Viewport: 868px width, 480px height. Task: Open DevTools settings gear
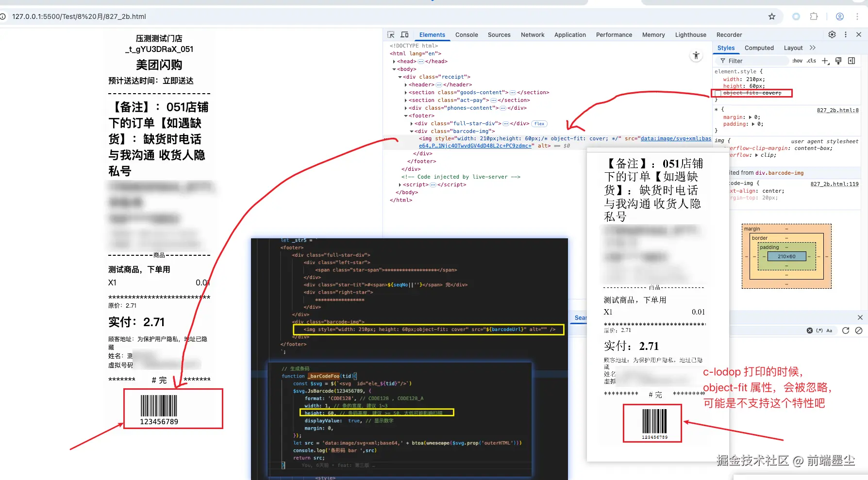(832, 34)
